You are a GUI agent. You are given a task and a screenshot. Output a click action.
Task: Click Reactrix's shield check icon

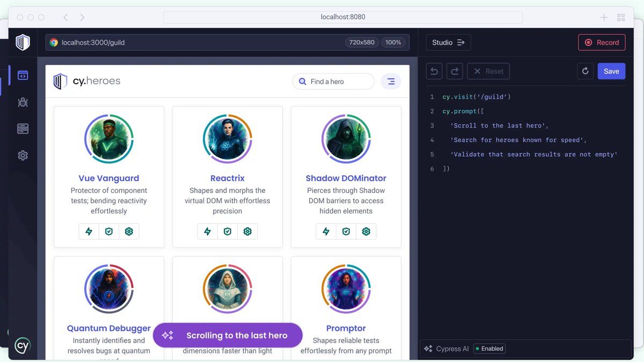click(228, 232)
